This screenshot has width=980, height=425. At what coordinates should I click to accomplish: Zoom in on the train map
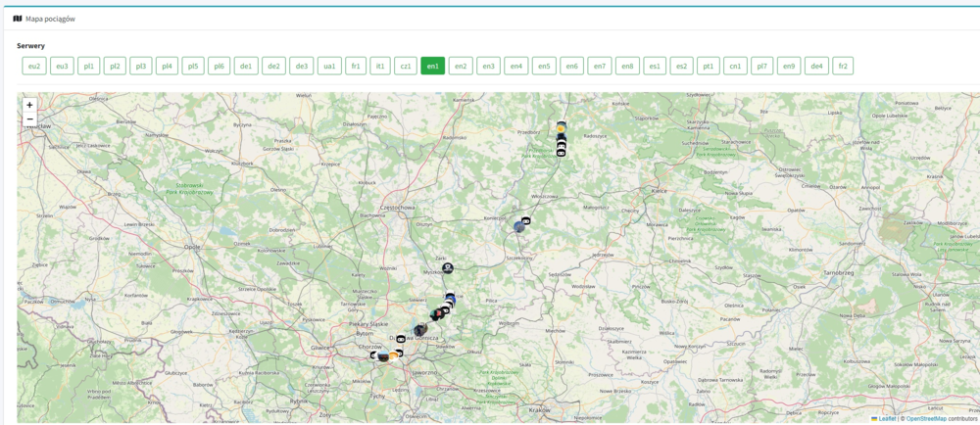pyautogui.click(x=29, y=105)
